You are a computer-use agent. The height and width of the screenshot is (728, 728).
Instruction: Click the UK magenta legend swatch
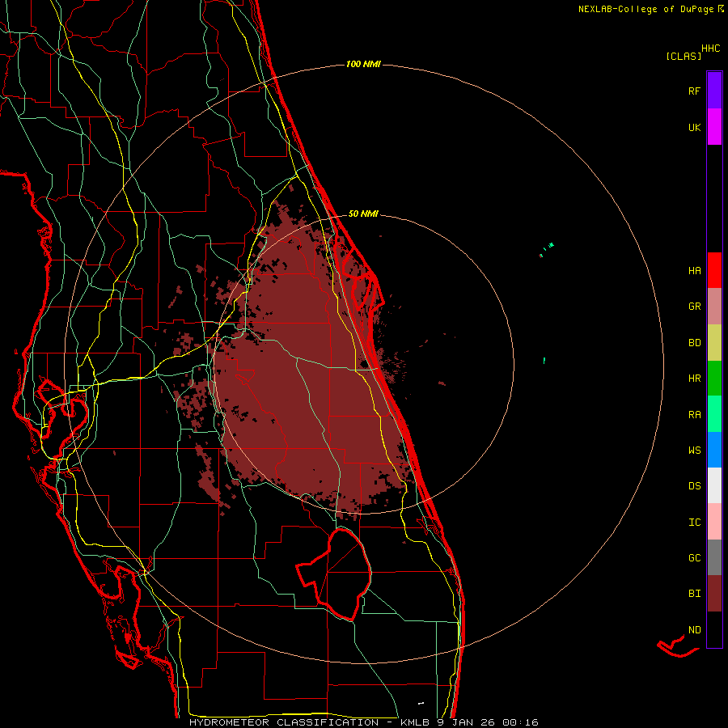(714, 127)
